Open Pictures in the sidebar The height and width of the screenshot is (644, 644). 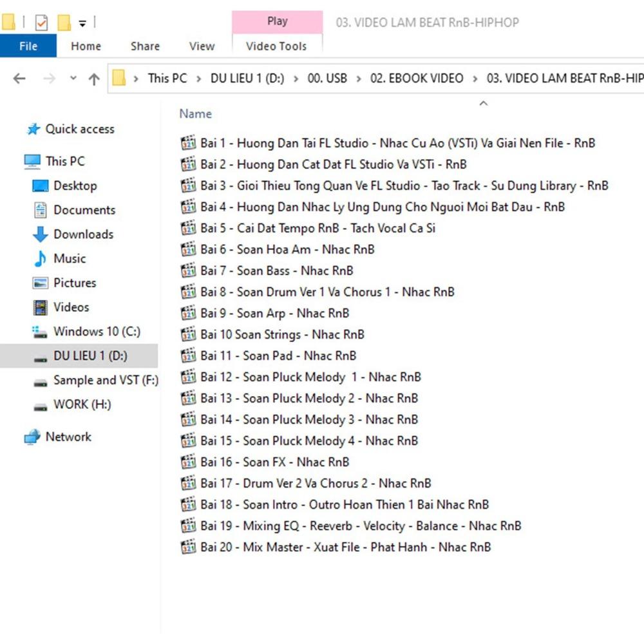[x=75, y=283]
